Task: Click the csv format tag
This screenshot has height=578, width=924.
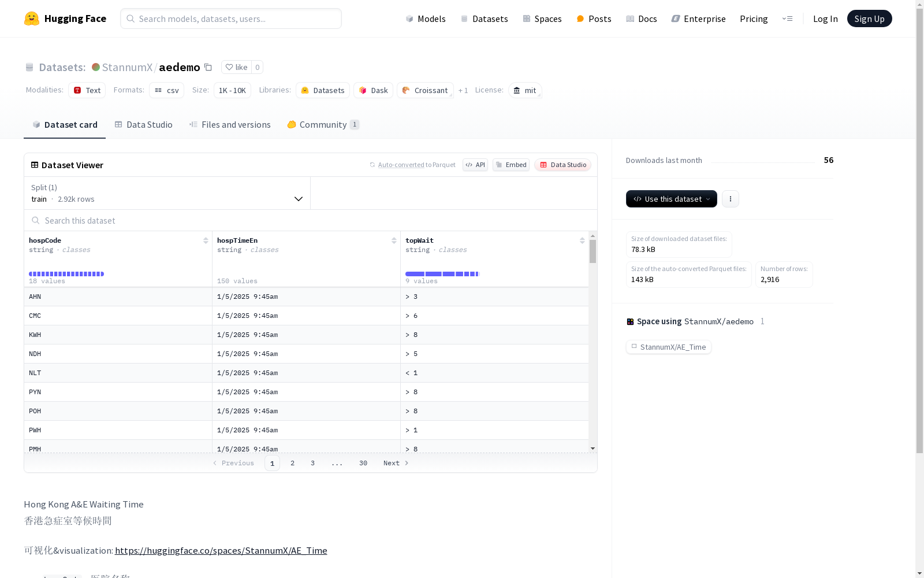Action: [x=167, y=90]
